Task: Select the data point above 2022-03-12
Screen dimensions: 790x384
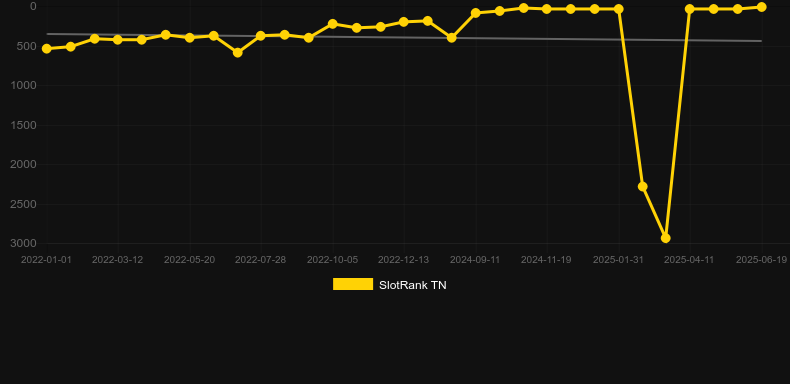Action: pyautogui.click(x=118, y=39)
